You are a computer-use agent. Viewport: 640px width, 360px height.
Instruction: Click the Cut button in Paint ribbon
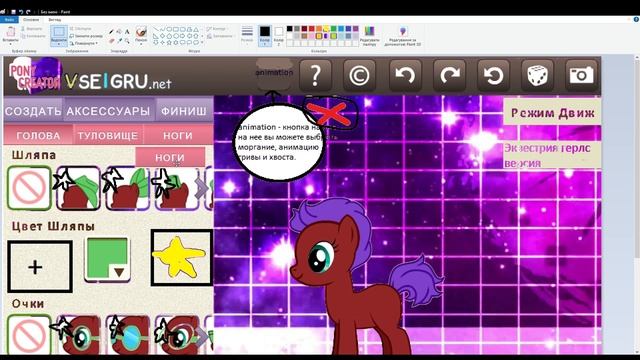point(31,29)
